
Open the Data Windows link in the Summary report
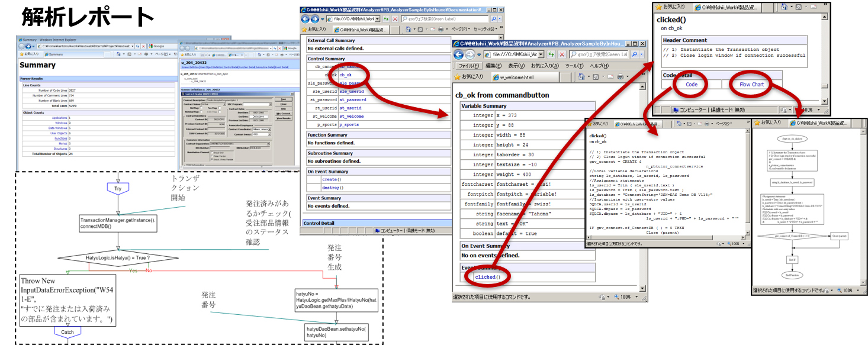point(57,128)
